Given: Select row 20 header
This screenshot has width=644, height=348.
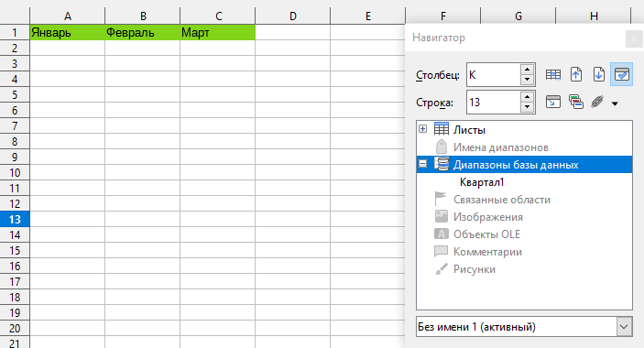Looking at the screenshot, I should 15,328.
